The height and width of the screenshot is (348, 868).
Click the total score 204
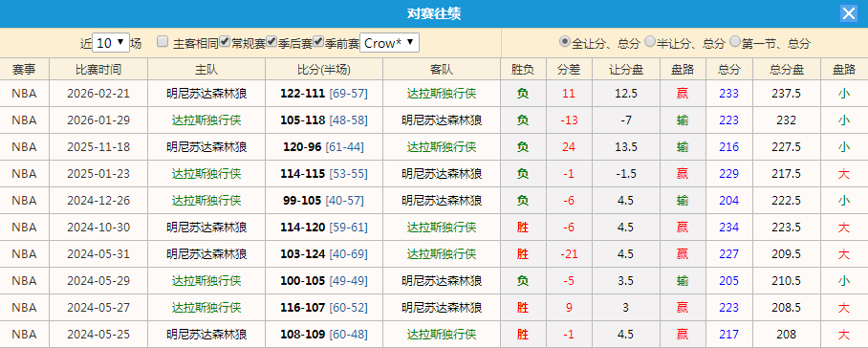[729, 200]
